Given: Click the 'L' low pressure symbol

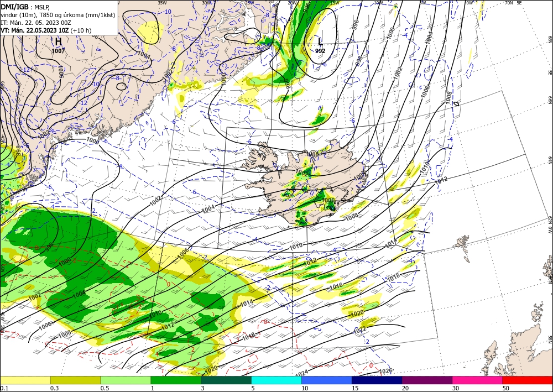Looking at the screenshot, I should [x=320, y=41].
